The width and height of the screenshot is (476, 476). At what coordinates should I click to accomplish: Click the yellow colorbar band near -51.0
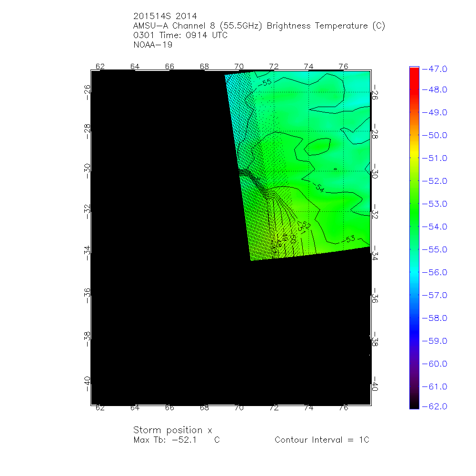pyautogui.click(x=414, y=159)
